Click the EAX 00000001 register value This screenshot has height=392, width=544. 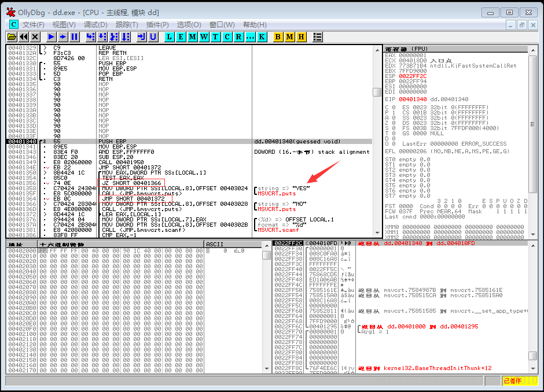pyautogui.click(x=413, y=56)
